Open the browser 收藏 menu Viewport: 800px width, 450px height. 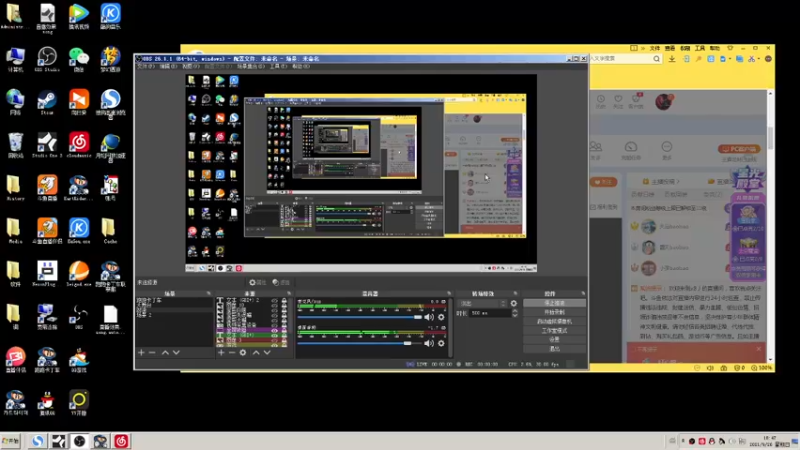(x=685, y=48)
